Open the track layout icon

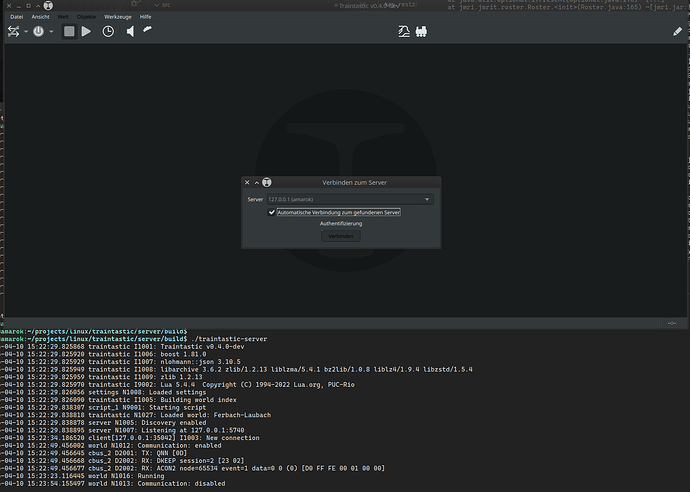coord(406,32)
